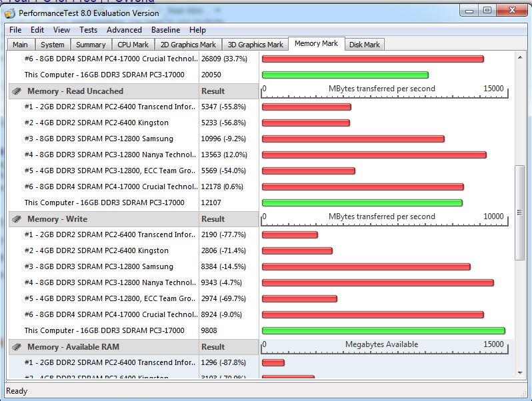
Task: Click the PerformanceTest app icon in title bar
Action: 11,13
